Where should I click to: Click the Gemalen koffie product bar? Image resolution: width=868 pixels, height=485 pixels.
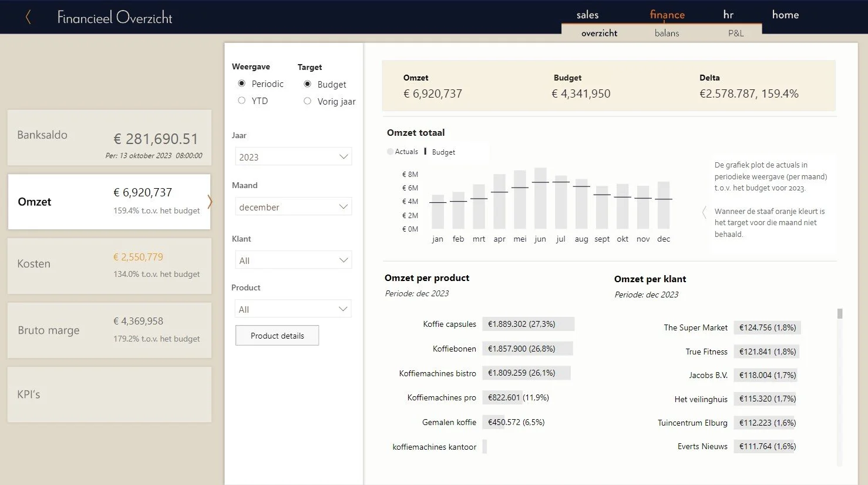[x=493, y=422]
